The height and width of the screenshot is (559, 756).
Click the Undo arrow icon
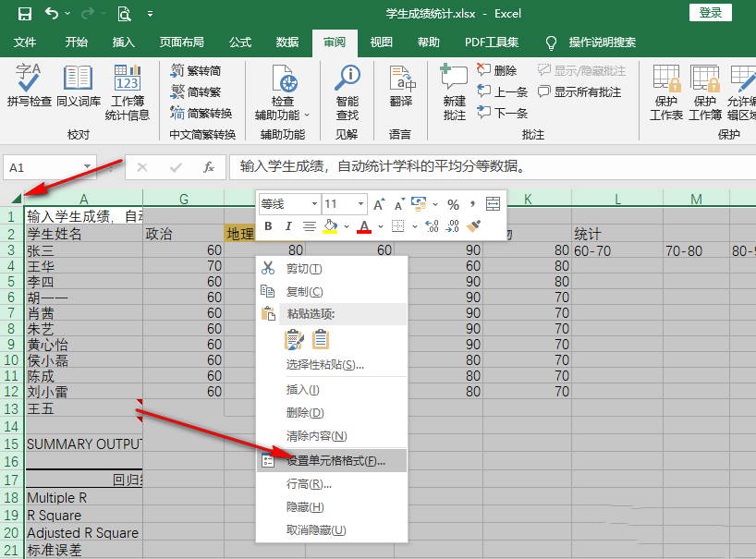pyautogui.click(x=52, y=14)
